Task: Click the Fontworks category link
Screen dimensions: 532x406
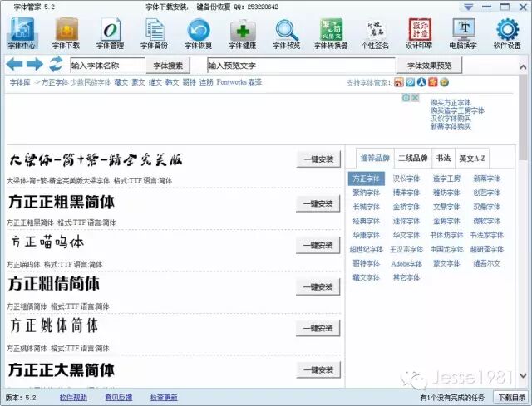Action: [x=232, y=82]
